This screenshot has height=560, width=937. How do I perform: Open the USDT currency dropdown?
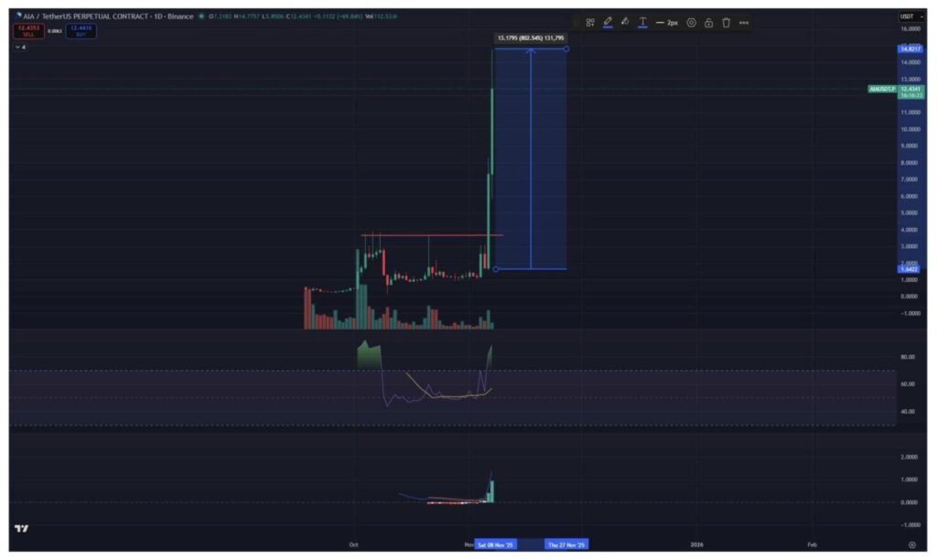910,16
